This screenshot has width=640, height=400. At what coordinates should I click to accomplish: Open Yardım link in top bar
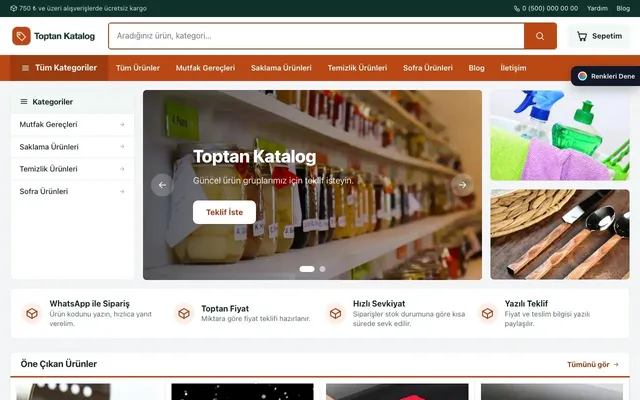[x=597, y=8]
